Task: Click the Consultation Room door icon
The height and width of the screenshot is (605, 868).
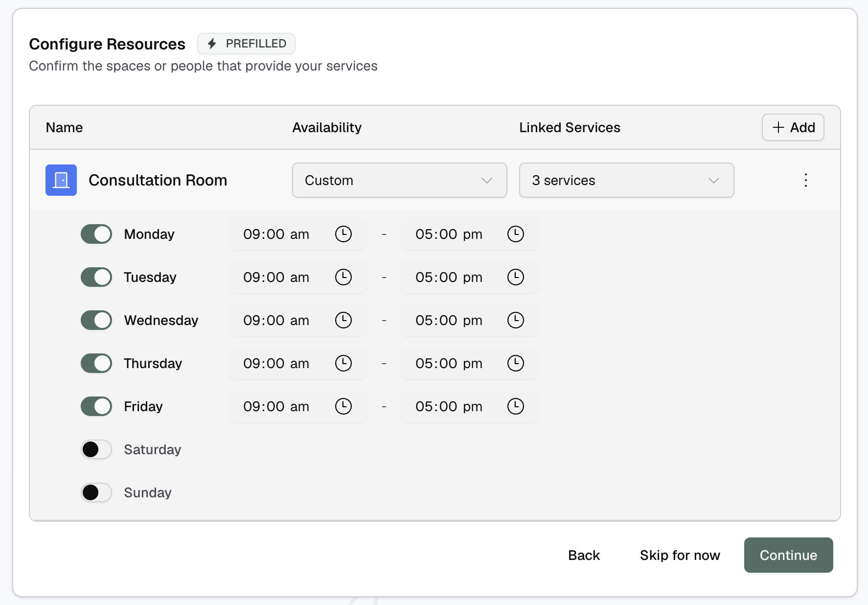Action: (61, 180)
